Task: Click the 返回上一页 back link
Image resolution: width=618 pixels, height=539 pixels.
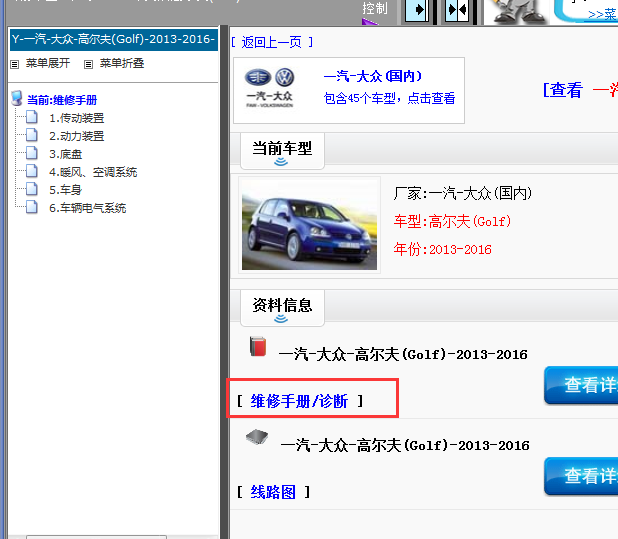Action: [x=272, y=42]
